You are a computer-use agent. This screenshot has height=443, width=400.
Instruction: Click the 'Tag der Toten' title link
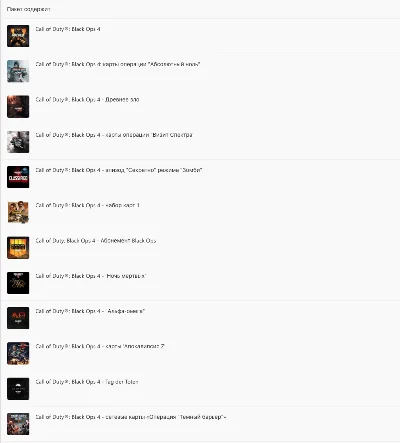pos(87,382)
